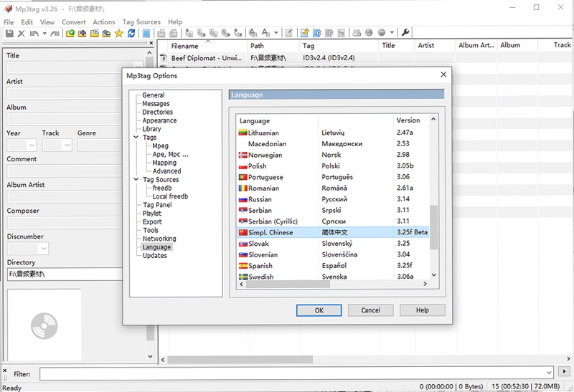Click the Extended tags pencil toolbar icon
This screenshot has height=392, width=574.
pyautogui.click(x=289, y=33)
